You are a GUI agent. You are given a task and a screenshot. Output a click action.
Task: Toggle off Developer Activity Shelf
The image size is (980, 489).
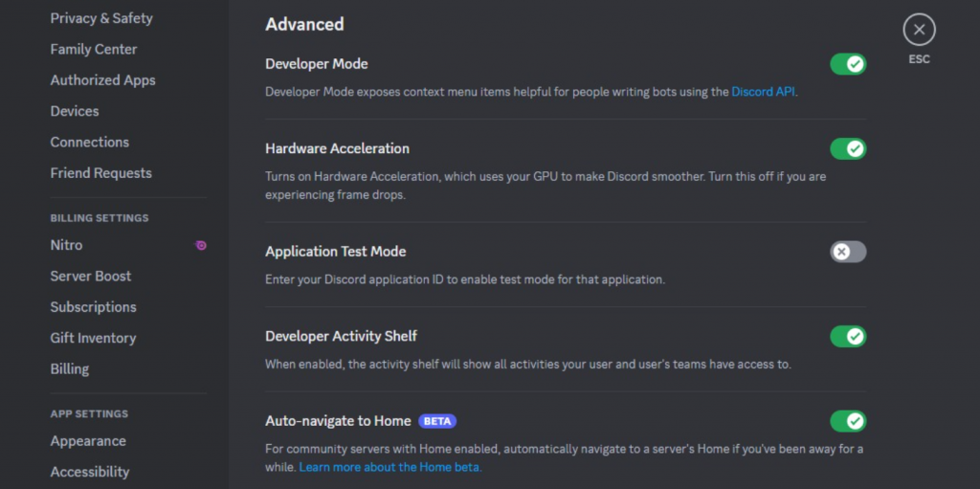(x=848, y=336)
